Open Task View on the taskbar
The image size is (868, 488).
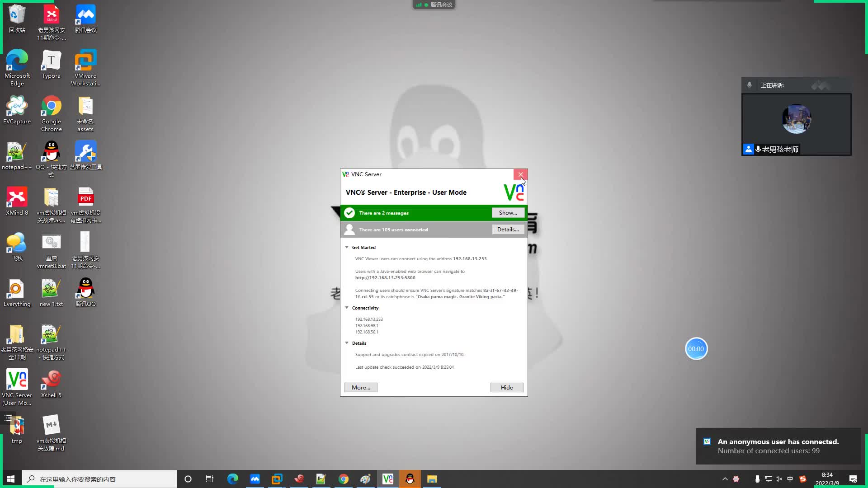tap(210, 479)
